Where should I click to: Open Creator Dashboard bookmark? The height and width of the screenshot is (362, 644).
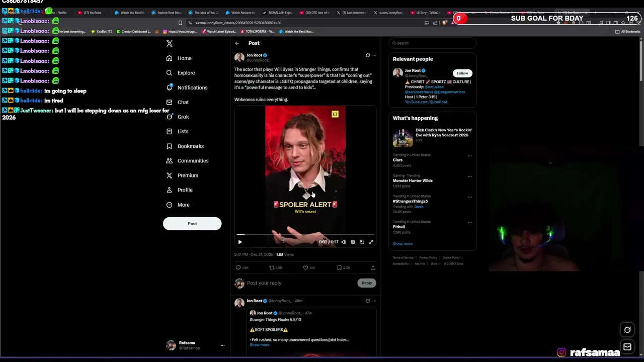133,32
